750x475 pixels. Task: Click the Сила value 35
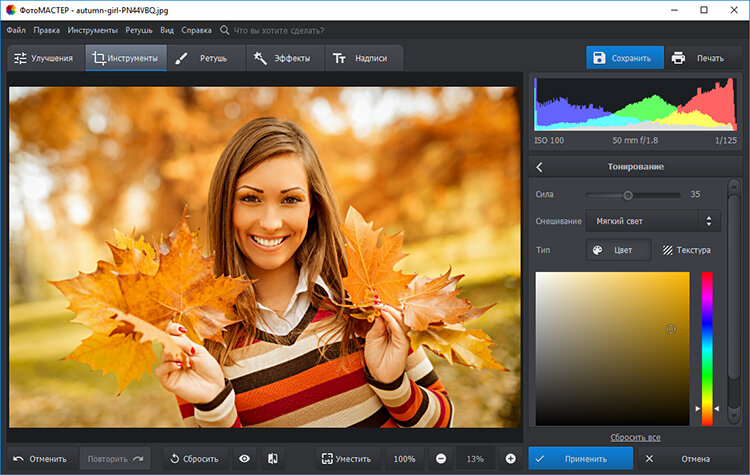pyautogui.click(x=695, y=194)
